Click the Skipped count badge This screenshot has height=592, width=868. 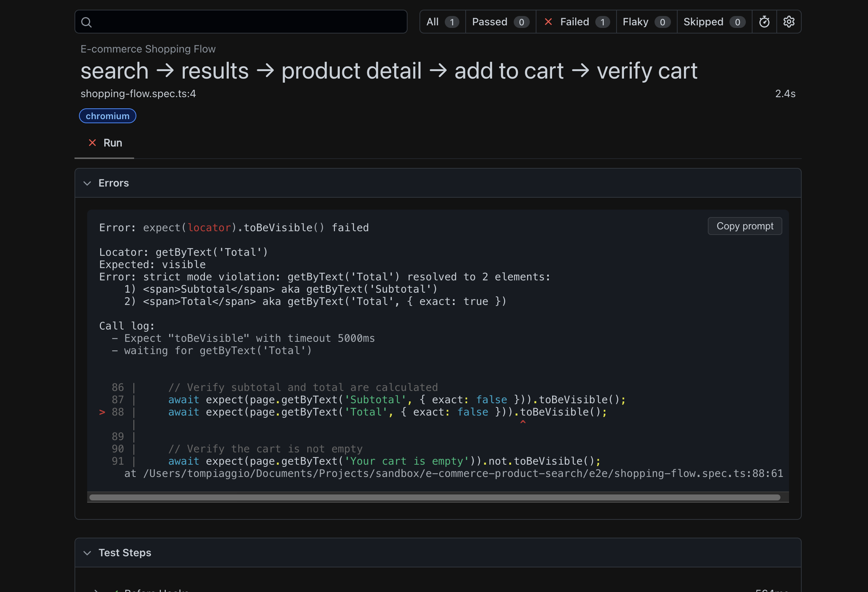coord(737,22)
